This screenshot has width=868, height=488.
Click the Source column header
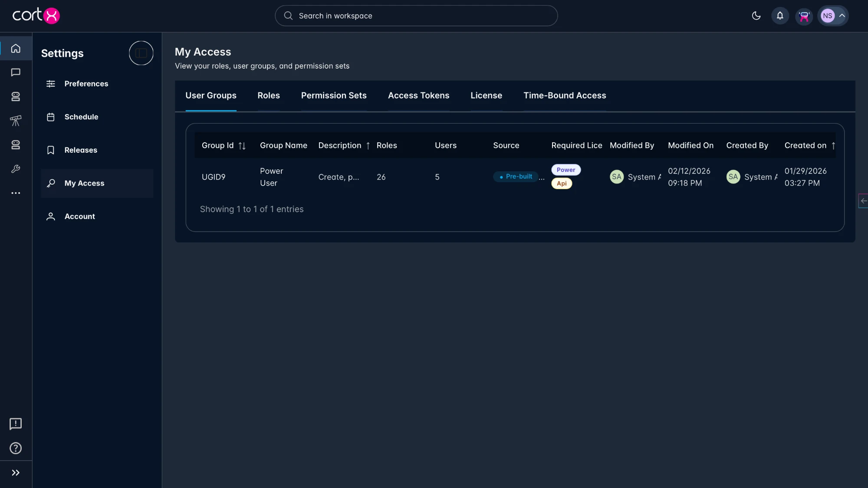(506, 145)
